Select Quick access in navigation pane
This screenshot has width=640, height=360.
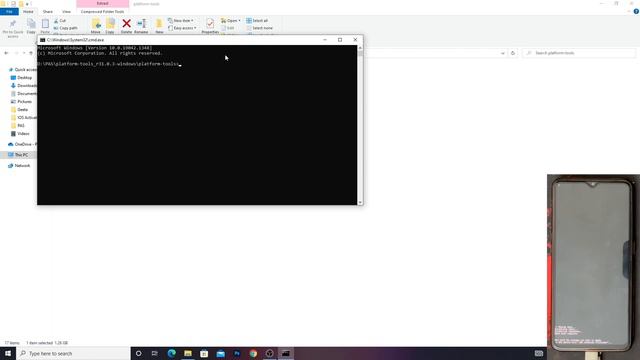[x=22, y=70]
